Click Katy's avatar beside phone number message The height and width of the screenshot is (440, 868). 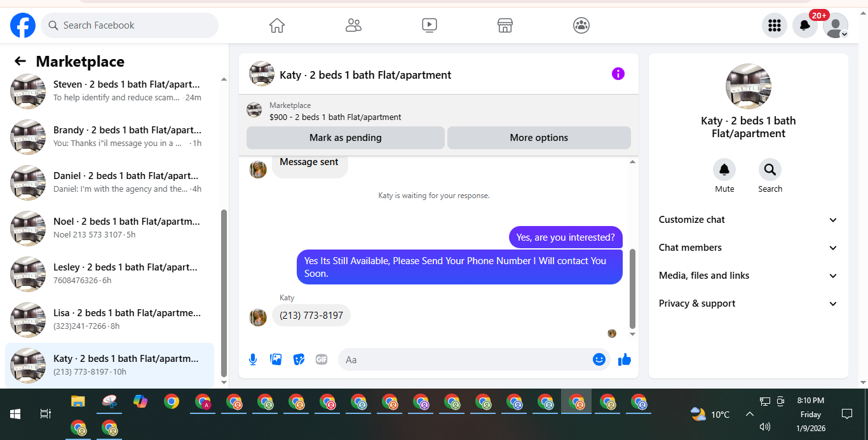tap(258, 317)
